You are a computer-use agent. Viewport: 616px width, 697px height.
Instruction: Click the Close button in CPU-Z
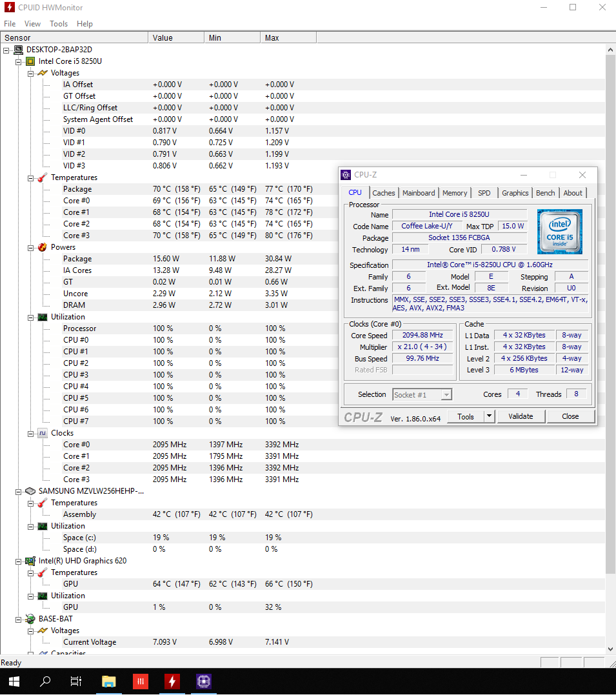pos(570,416)
